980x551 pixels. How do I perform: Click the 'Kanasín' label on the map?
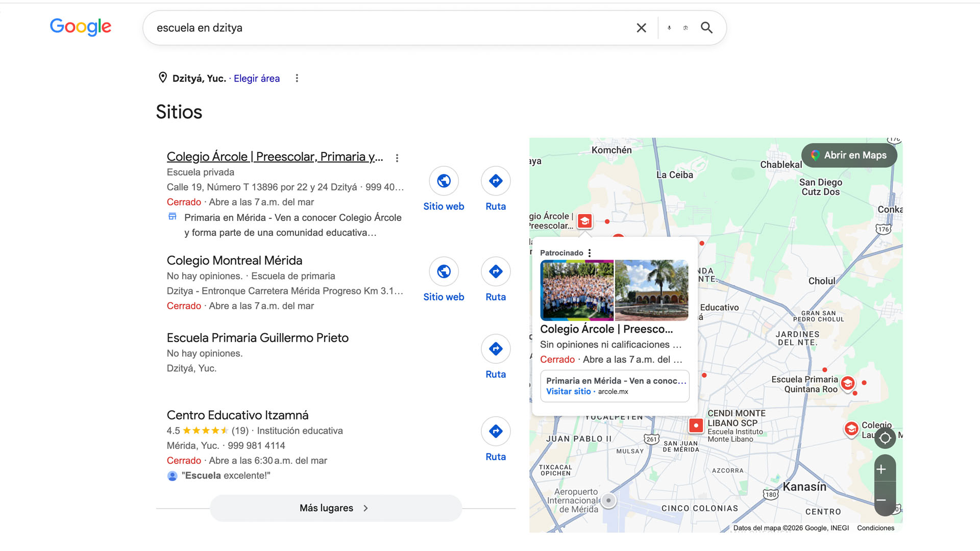(805, 487)
